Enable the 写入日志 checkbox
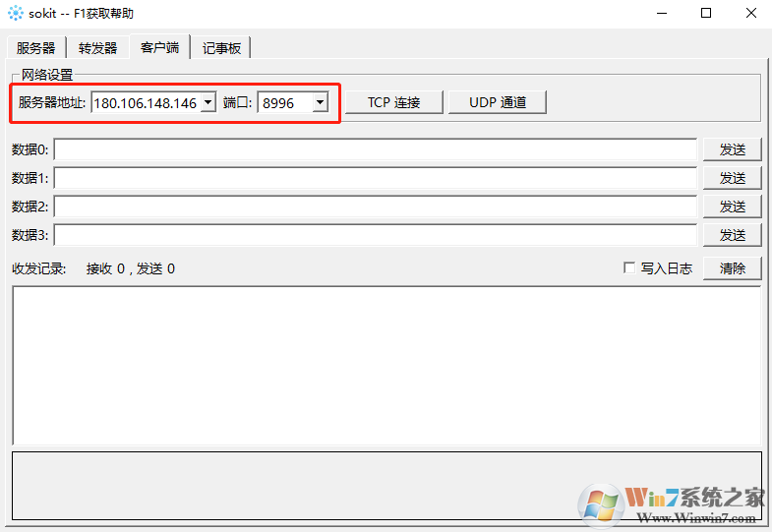The width and height of the screenshot is (772, 532). tap(629, 268)
